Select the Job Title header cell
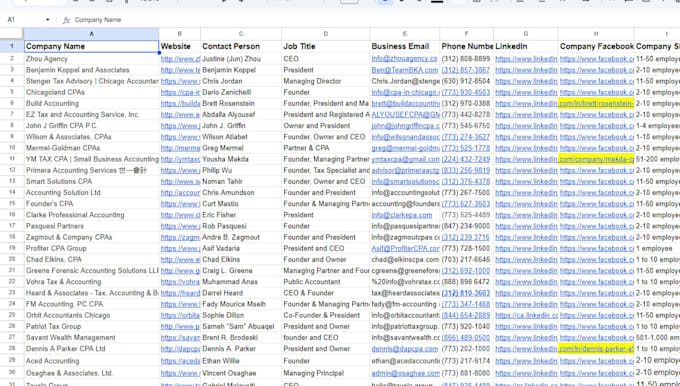680x386 pixels. pos(325,46)
